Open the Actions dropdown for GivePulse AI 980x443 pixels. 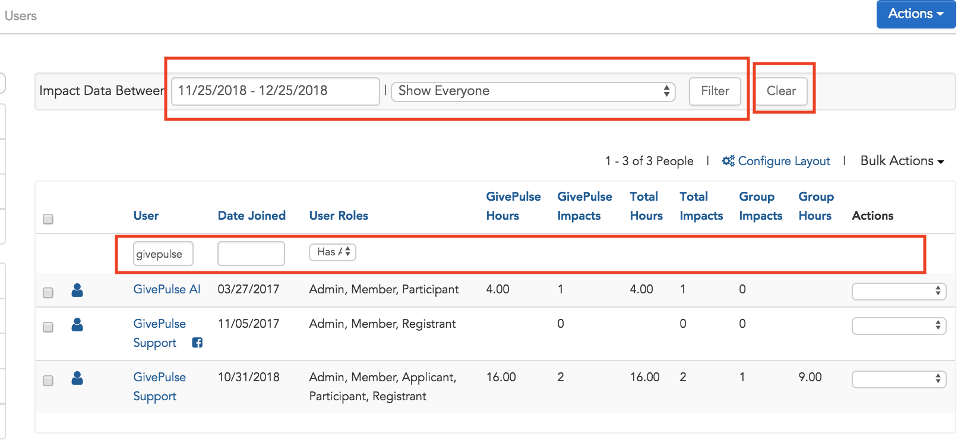(x=899, y=291)
